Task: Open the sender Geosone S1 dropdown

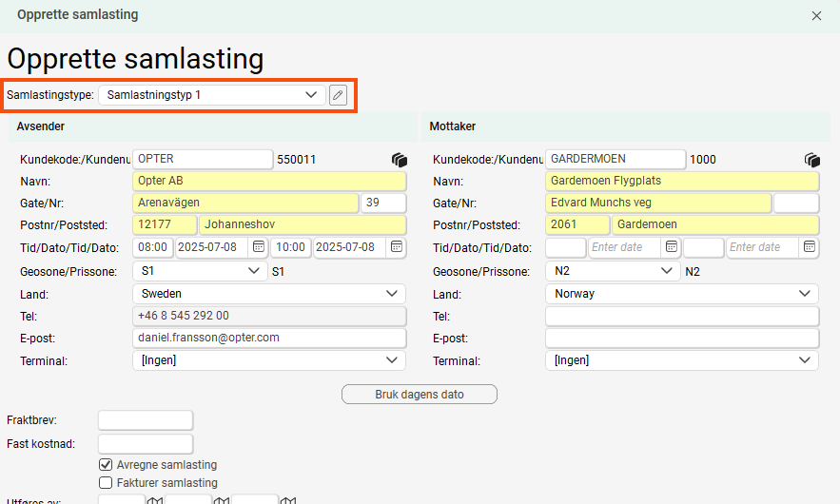Action: (254, 271)
